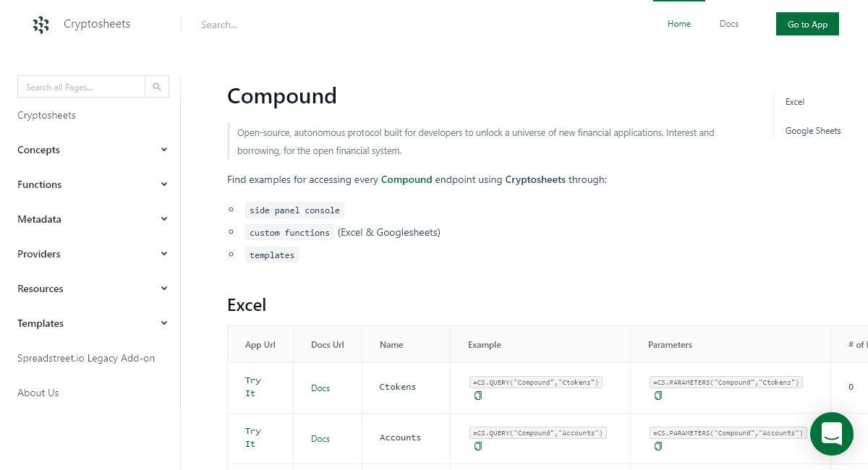Image resolution: width=868 pixels, height=470 pixels.
Task: Open the Docs navigation item
Action: click(728, 24)
